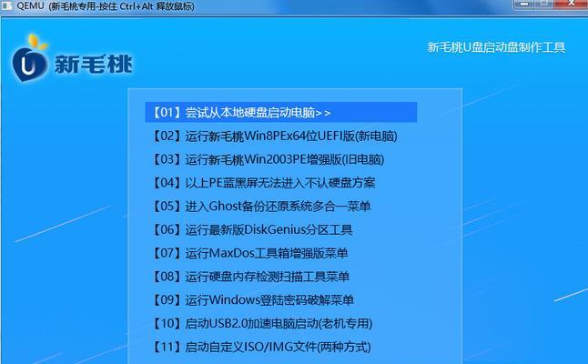Maximize the QEMU window

click(543, 4)
